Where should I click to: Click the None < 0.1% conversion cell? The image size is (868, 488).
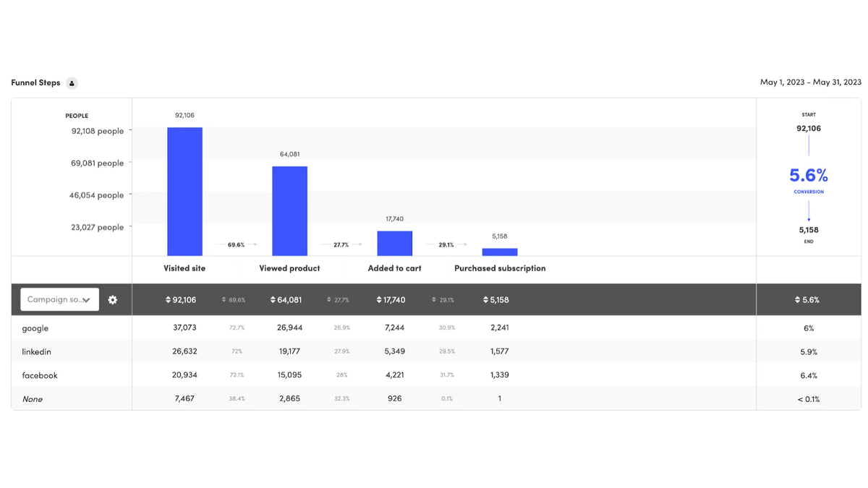click(x=808, y=399)
